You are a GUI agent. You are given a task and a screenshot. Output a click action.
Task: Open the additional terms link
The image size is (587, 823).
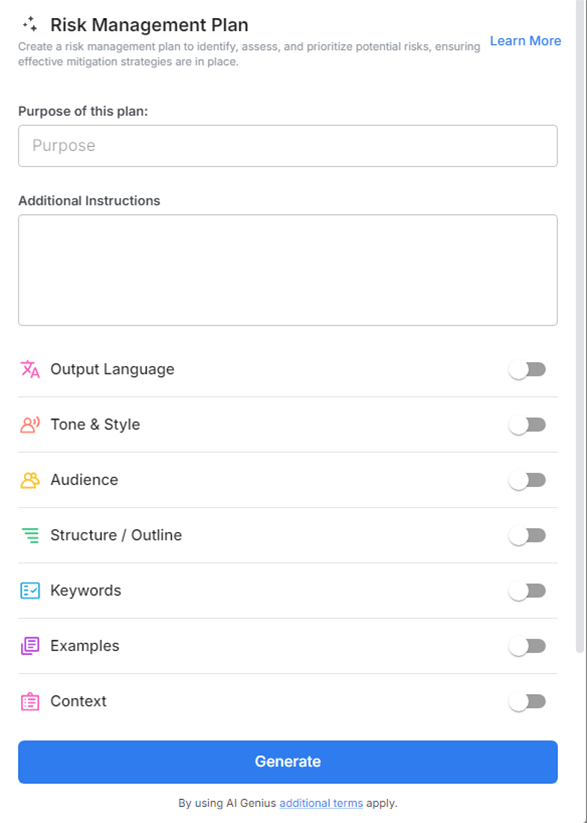tap(320, 803)
